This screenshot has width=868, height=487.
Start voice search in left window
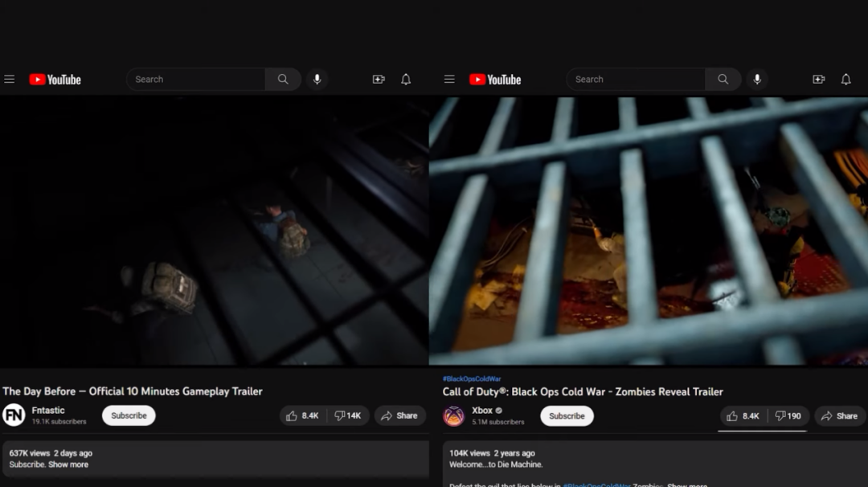point(317,79)
